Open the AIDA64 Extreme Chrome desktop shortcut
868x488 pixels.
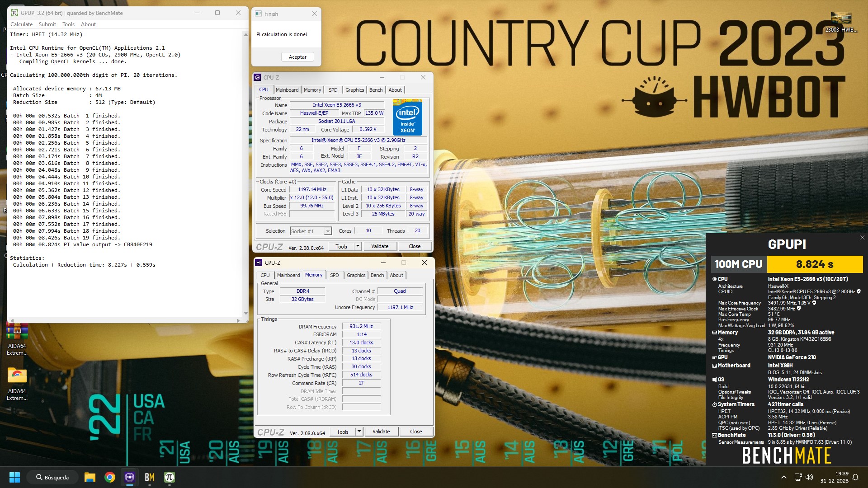(x=17, y=385)
